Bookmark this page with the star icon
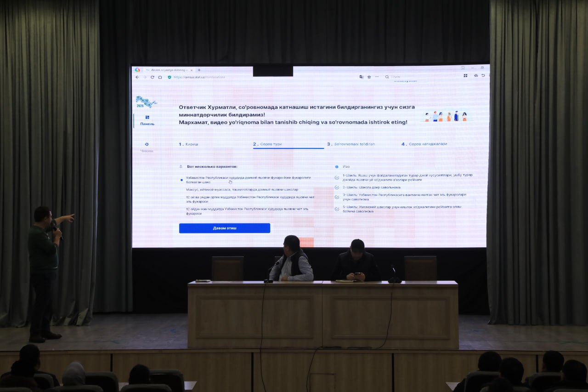Image resolution: width=588 pixels, height=392 pixels. tap(369, 77)
